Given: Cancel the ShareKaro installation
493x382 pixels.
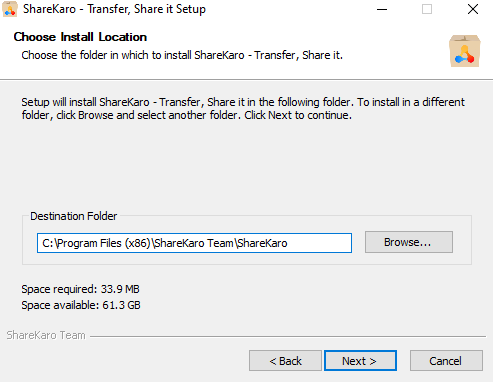Looking at the screenshot, I should (446, 360).
